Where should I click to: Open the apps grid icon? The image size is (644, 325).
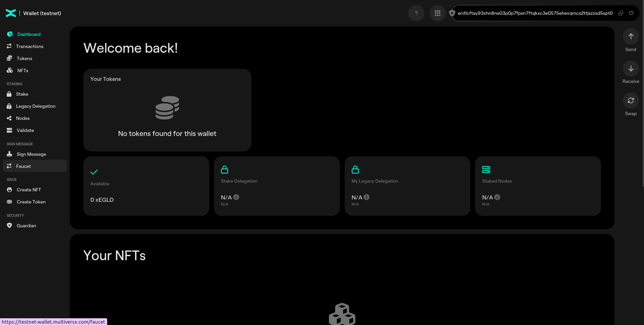[x=437, y=13]
